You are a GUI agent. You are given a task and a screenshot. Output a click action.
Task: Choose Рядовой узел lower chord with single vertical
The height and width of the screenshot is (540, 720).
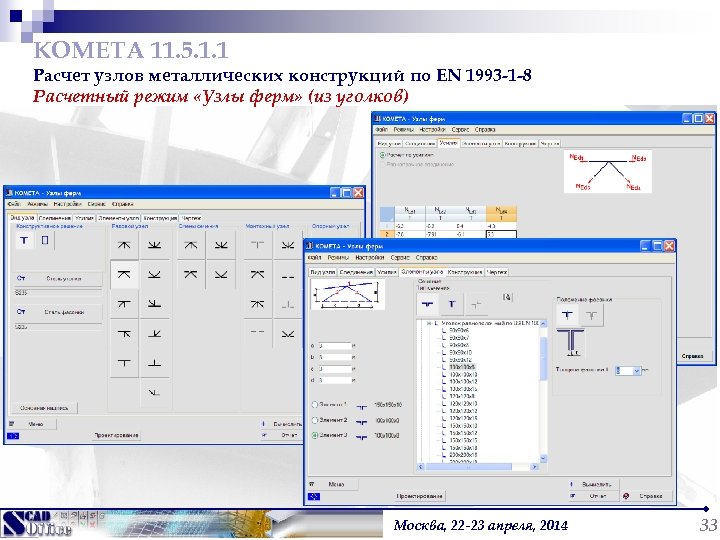click(x=154, y=363)
